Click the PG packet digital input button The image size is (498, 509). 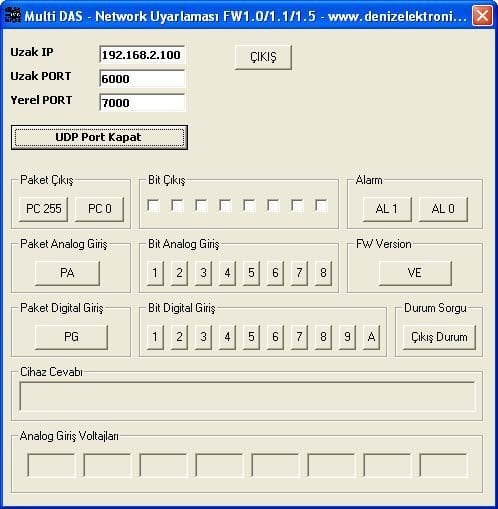71,337
